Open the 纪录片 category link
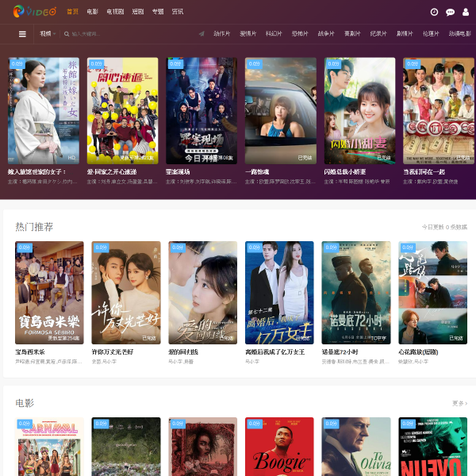This screenshot has height=476, width=476. 378,33
